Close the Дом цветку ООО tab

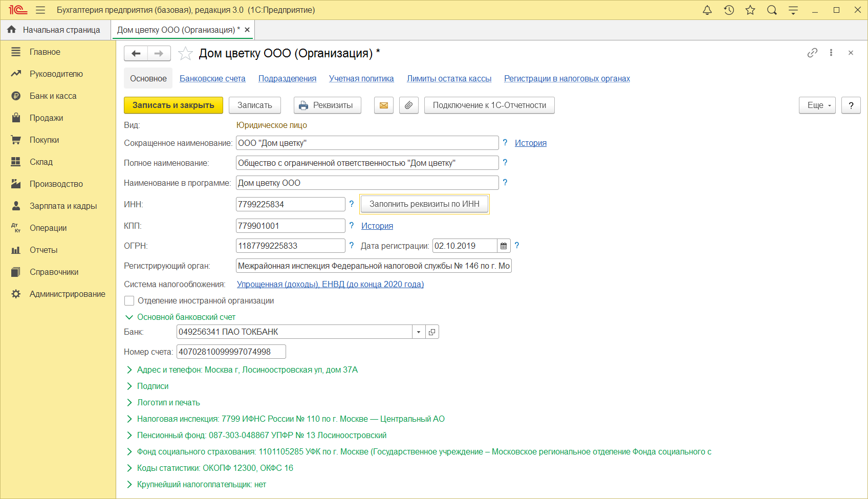(x=247, y=30)
